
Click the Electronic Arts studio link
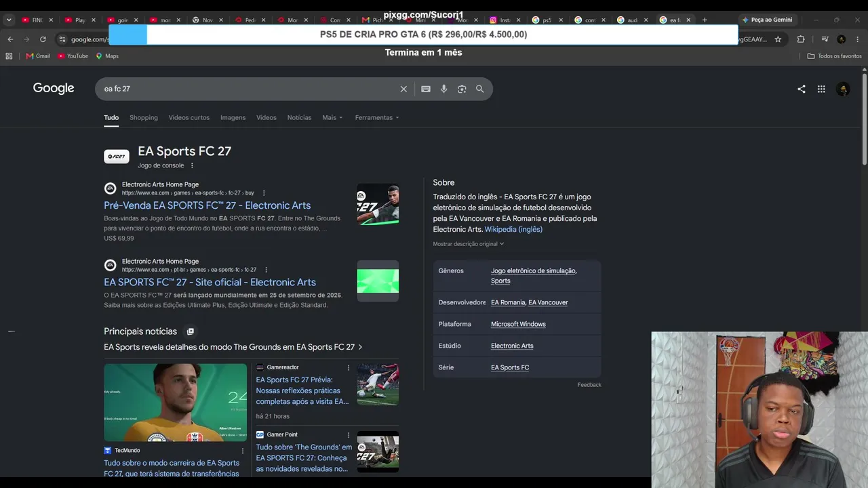(512, 346)
